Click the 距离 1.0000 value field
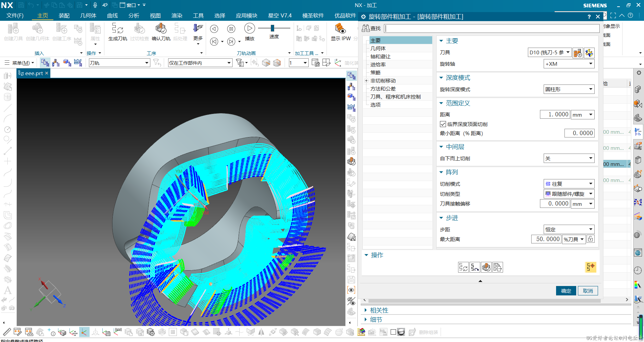The image size is (644, 342). [x=555, y=114]
